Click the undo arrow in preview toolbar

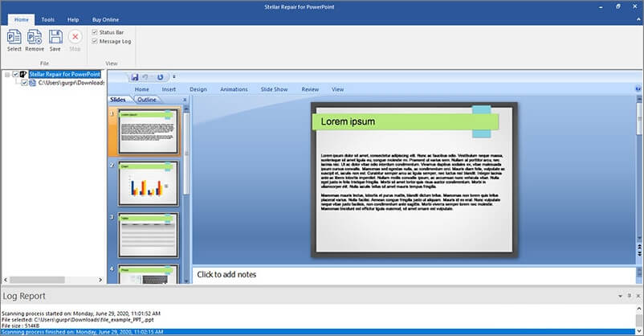145,77
